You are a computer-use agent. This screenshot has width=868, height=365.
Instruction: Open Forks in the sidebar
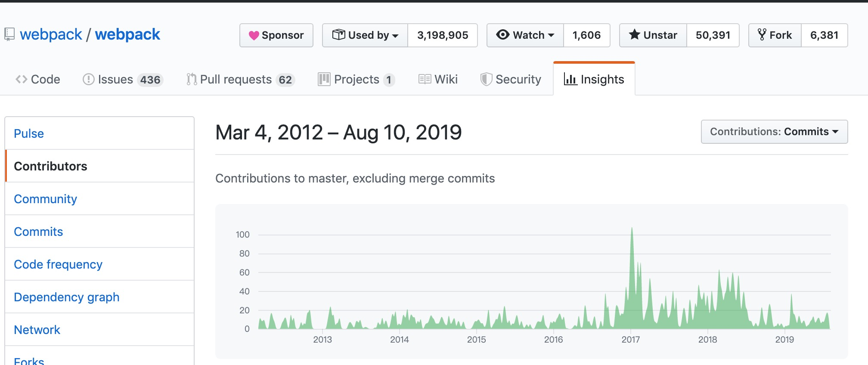click(x=99, y=356)
